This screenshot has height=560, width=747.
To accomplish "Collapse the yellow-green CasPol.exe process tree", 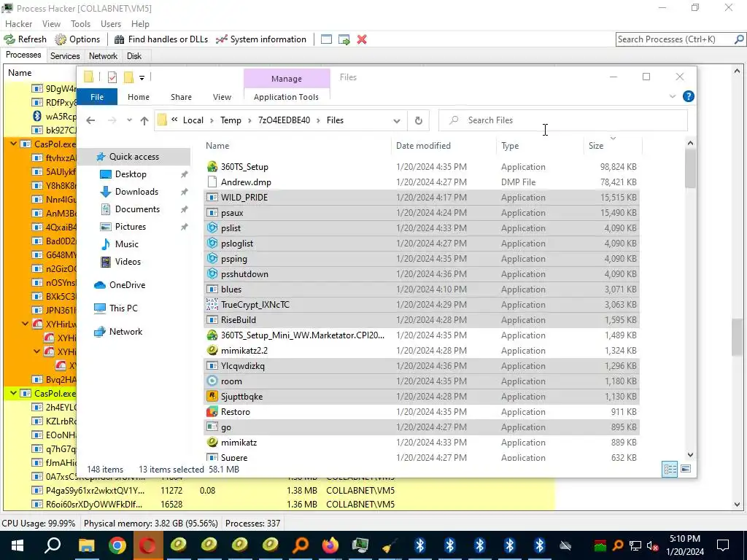I will coord(13,393).
